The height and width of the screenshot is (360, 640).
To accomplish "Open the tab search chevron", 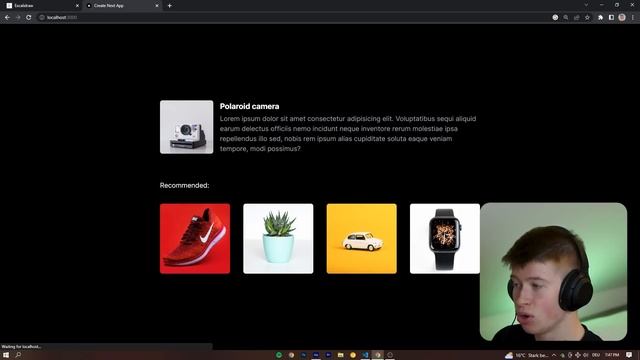I will [586, 5].
